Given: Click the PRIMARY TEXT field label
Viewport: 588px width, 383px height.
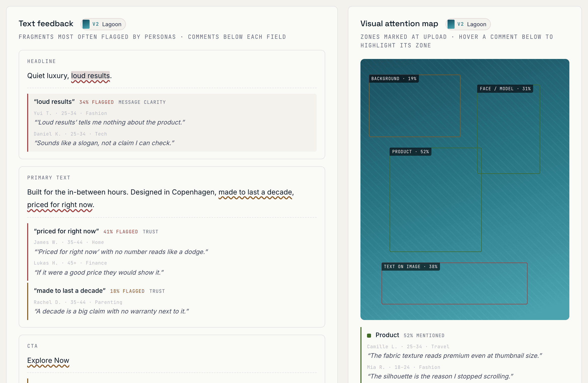Looking at the screenshot, I should [49, 178].
